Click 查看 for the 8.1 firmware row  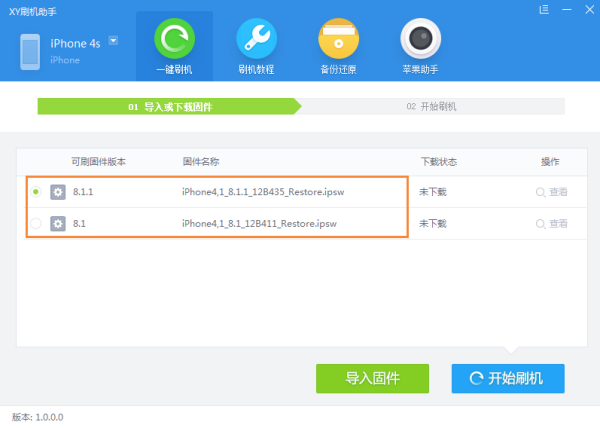click(551, 224)
